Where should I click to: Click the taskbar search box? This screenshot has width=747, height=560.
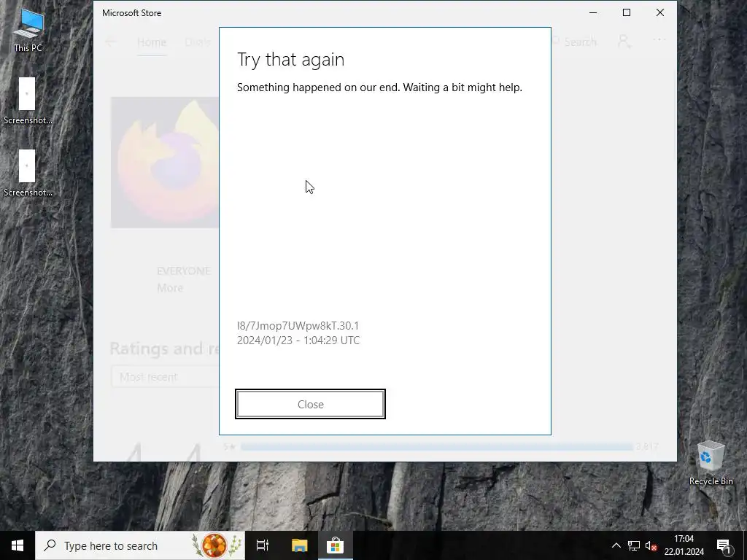(x=140, y=545)
